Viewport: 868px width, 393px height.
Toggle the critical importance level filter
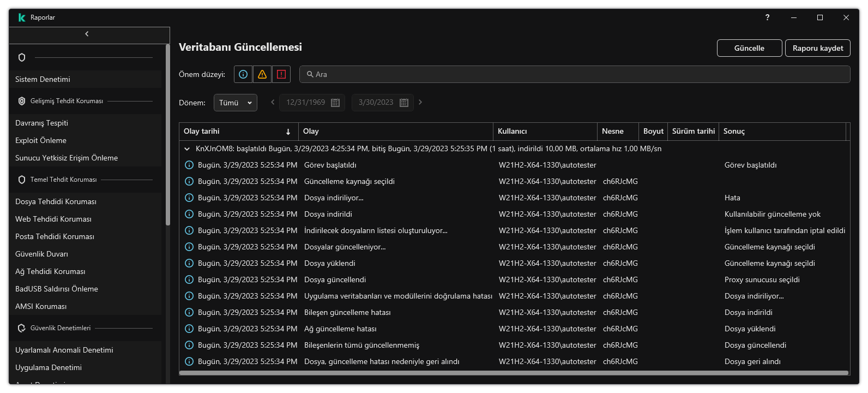[281, 74]
